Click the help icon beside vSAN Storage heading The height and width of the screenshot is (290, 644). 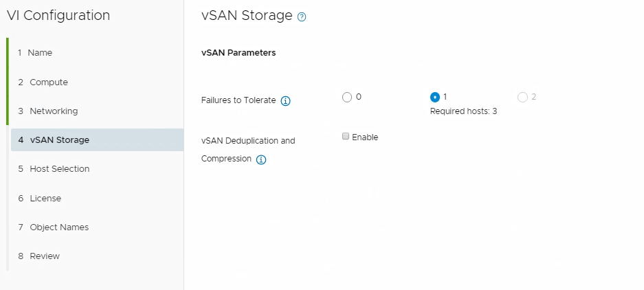(302, 17)
